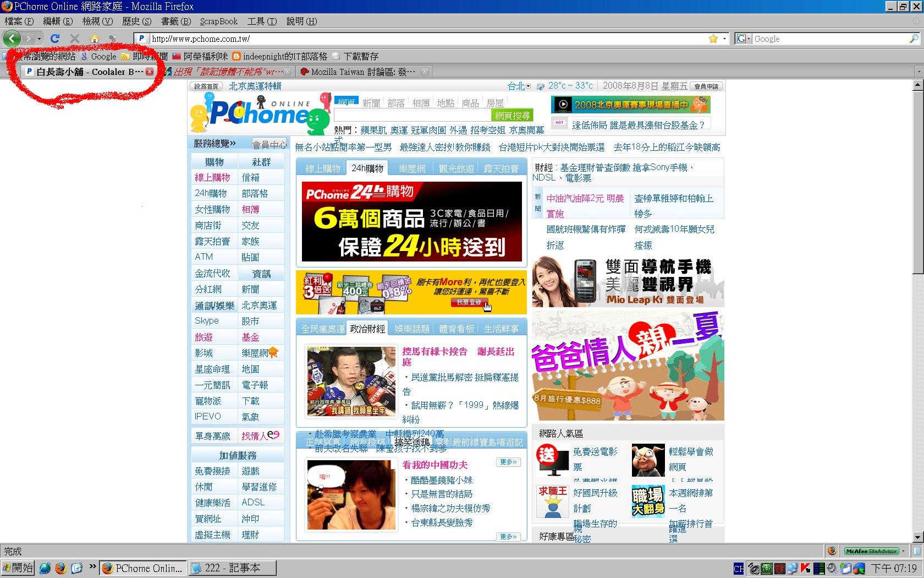Switch to the 露天拍賣 shopping tab

point(501,168)
